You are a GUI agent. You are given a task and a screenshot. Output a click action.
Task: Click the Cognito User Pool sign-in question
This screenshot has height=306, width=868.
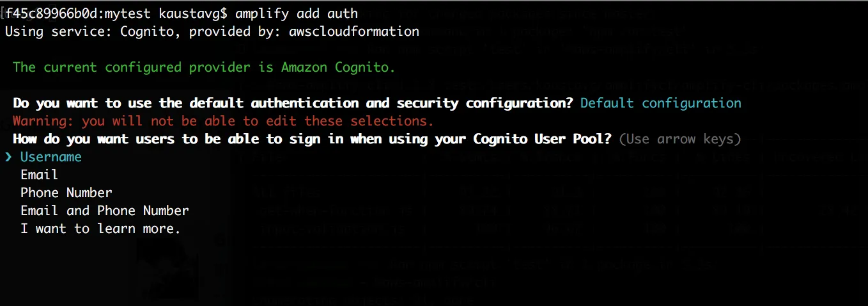tap(312, 139)
